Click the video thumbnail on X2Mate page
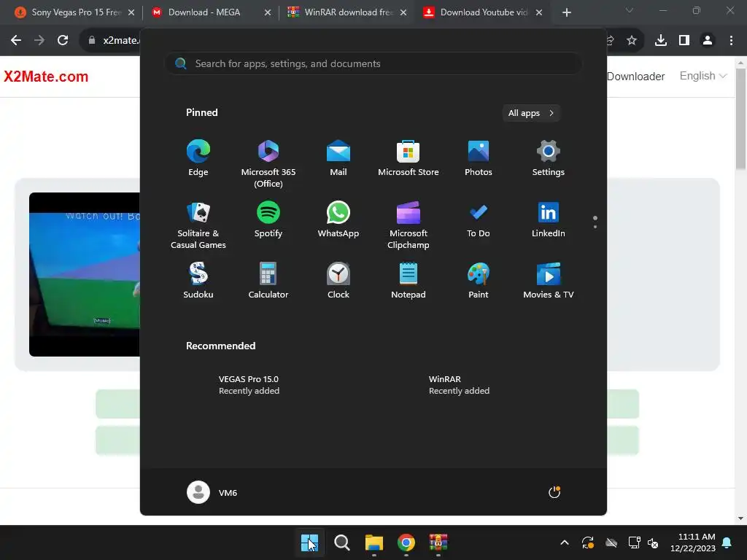Screen dimensions: 747x560 pyautogui.click(x=85, y=274)
